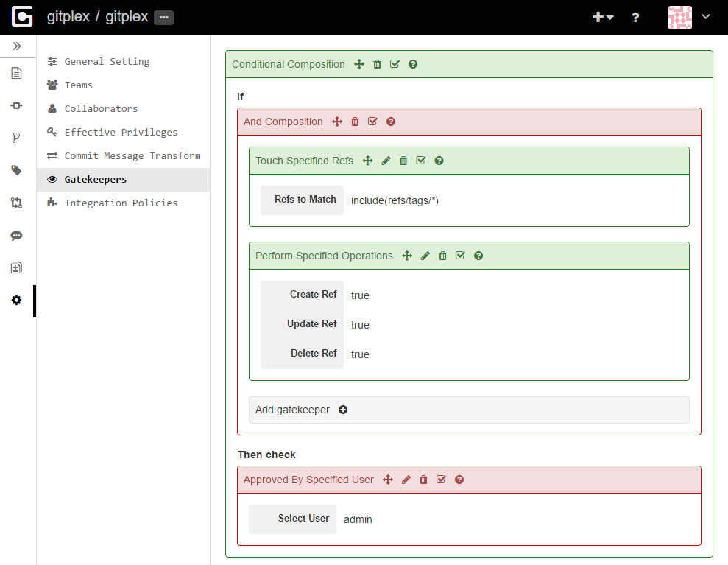Click the GitPlex logo icon

[x=22, y=17]
